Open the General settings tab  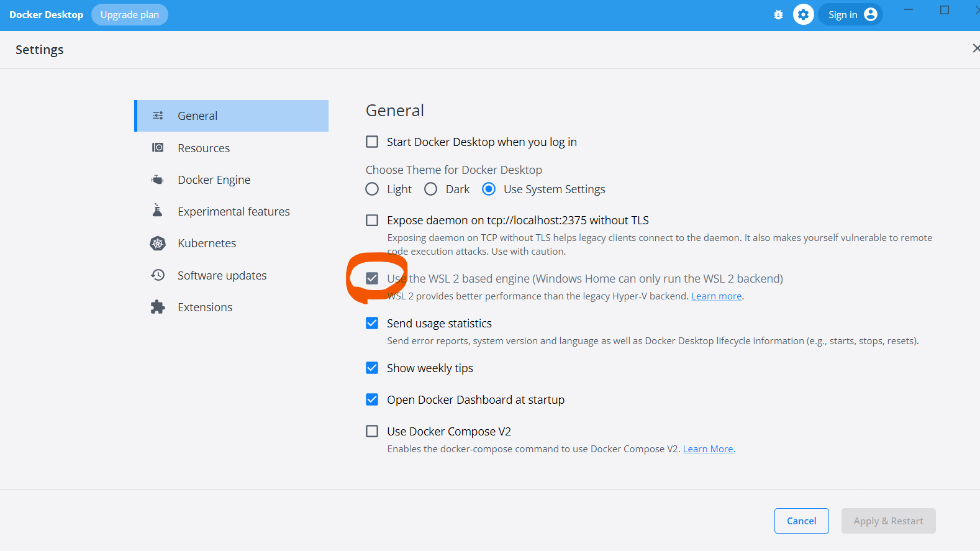[232, 116]
